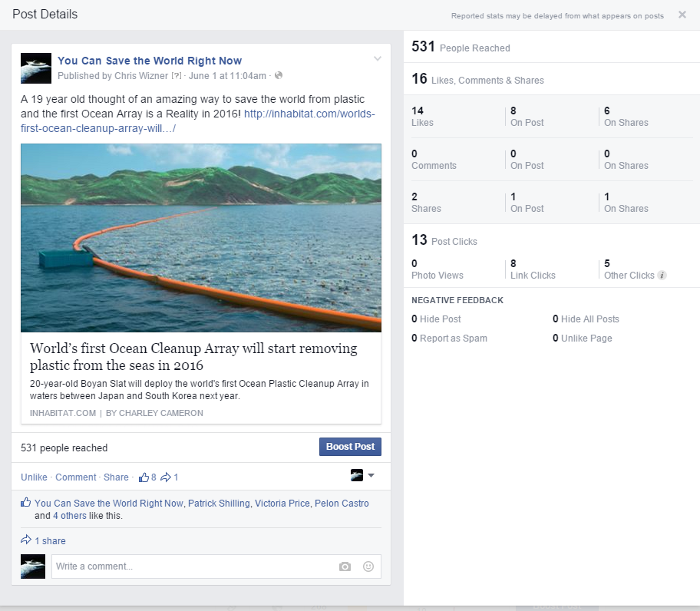Click the page profile picture in post header
Image resolution: width=700 pixels, height=611 pixels.
(x=35, y=68)
